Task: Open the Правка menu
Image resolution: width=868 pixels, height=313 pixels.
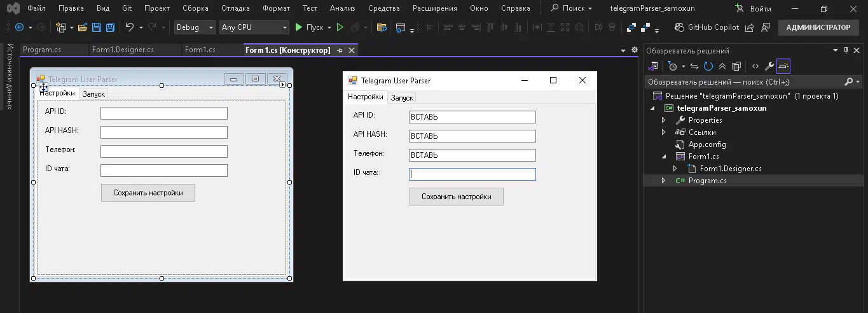Action: [x=71, y=8]
